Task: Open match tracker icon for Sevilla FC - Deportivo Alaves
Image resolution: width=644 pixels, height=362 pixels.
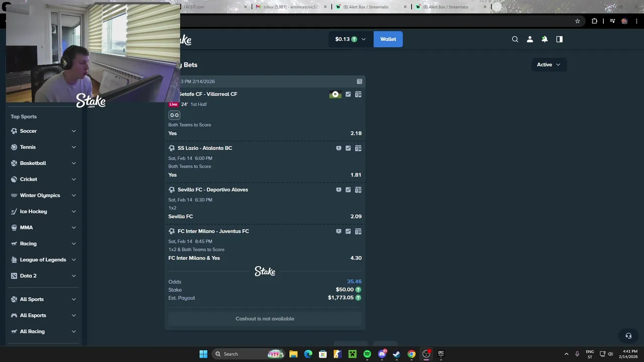Action: click(x=358, y=190)
